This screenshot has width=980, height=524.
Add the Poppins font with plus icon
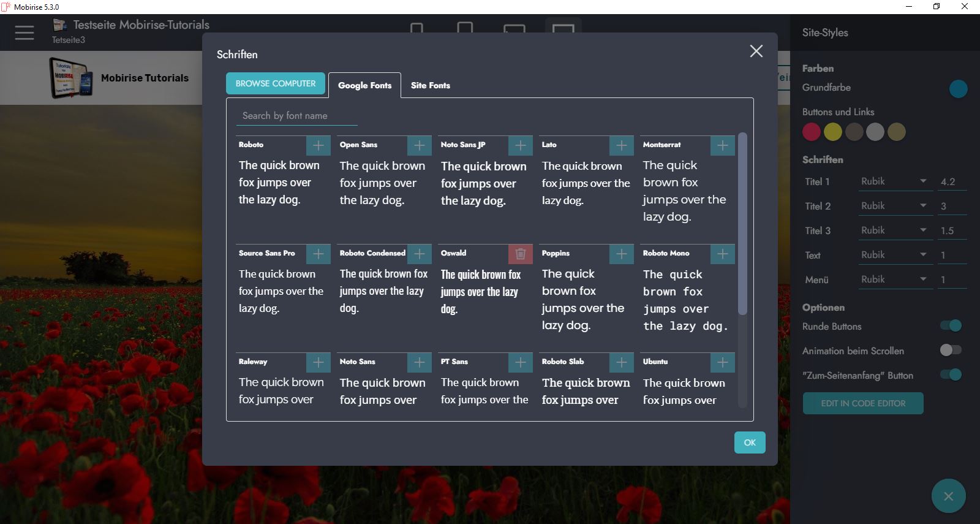click(x=621, y=254)
